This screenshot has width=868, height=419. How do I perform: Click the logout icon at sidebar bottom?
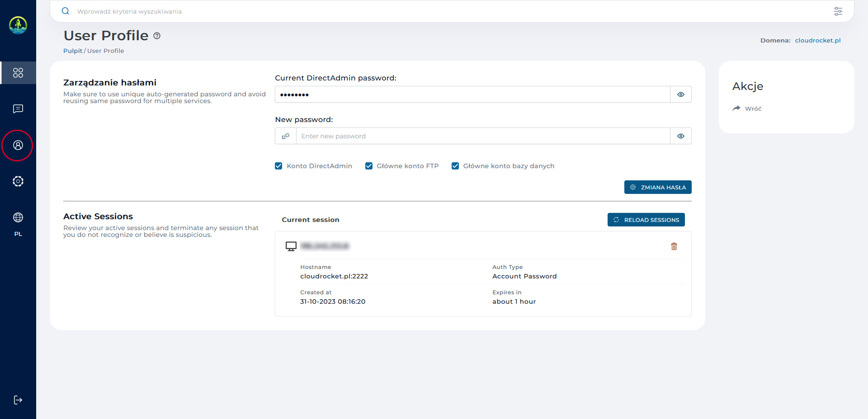(18, 400)
